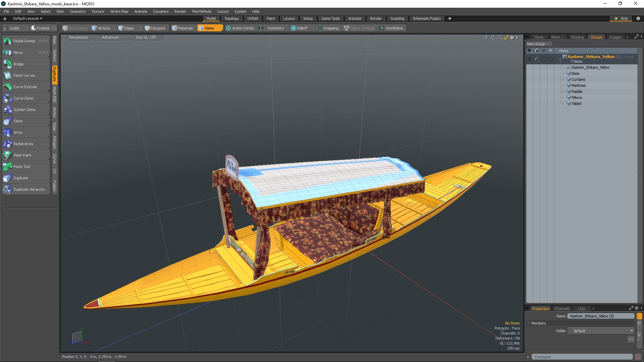Open the Default Layouts dropdown
644x362 pixels.
point(28,18)
